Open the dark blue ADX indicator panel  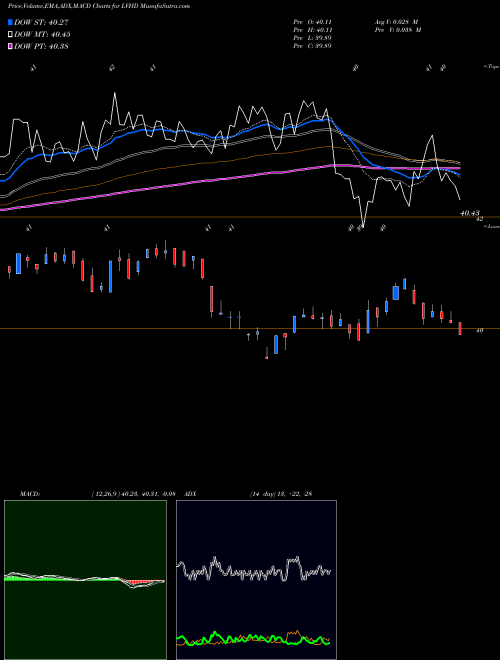pos(256,580)
